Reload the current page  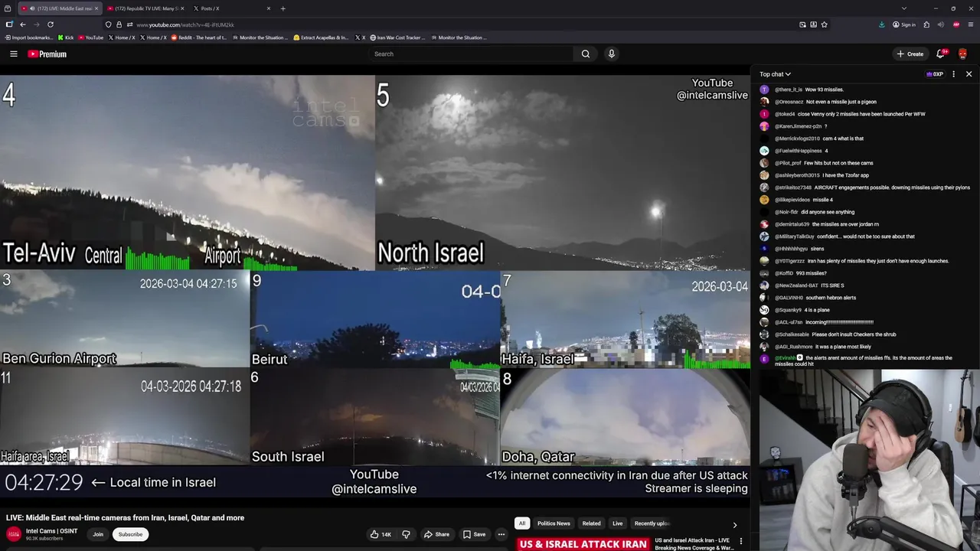[50, 24]
